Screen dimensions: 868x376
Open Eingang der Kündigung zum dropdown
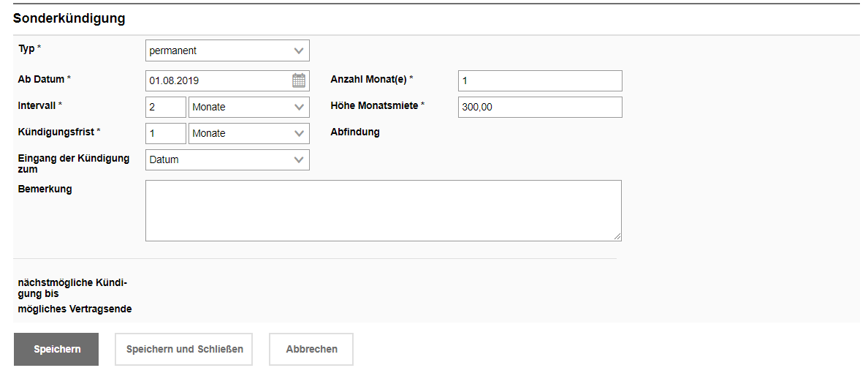click(227, 159)
